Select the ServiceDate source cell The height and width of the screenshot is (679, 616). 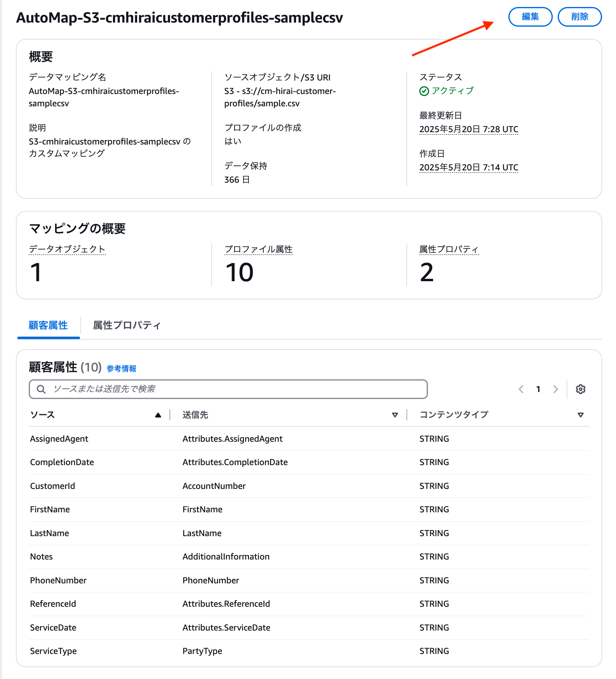click(53, 628)
